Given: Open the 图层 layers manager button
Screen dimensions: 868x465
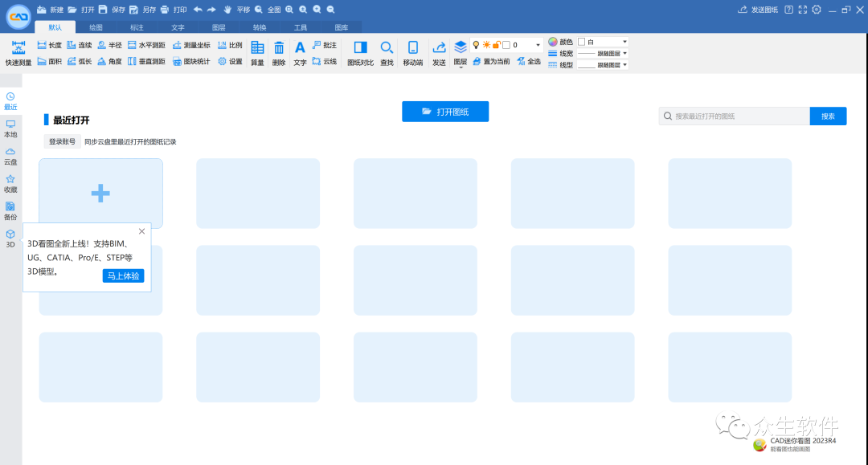Looking at the screenshot, I should point(460,53).
